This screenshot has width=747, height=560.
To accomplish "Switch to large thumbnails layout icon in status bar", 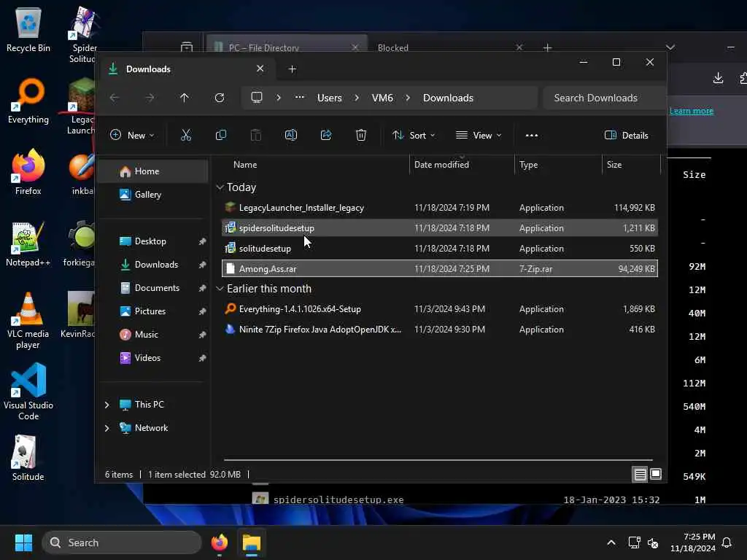I will [656, 474].
